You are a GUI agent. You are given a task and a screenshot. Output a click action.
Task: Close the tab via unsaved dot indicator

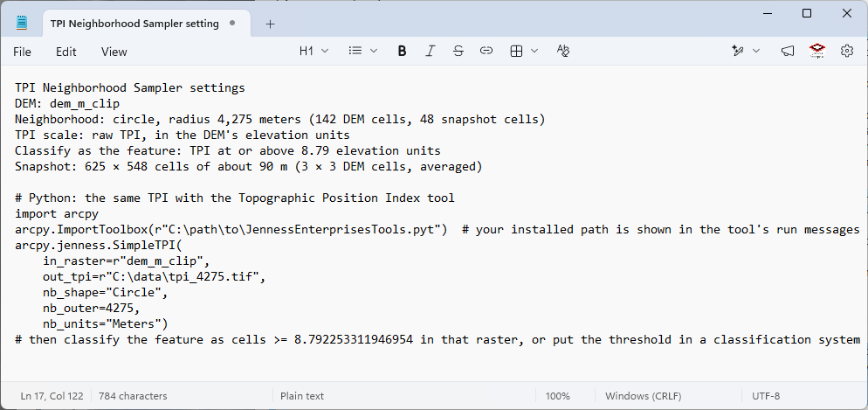point(232,24)
